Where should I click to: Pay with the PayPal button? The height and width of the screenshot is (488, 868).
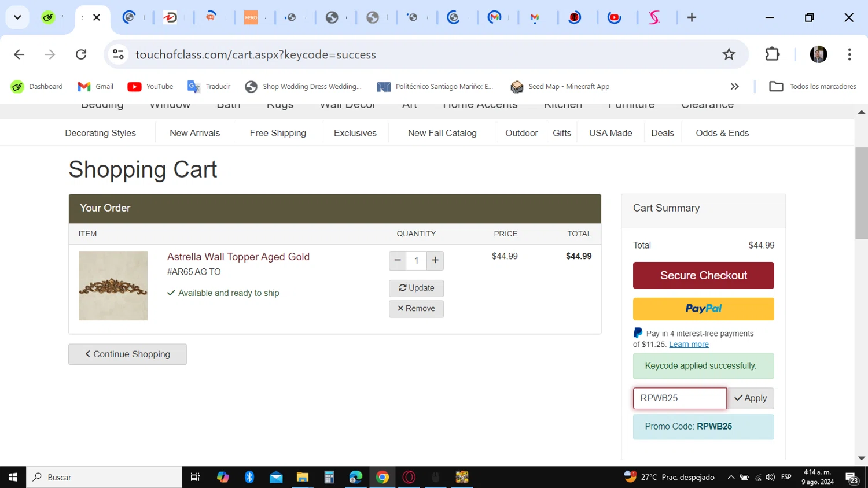pos(704,309)
